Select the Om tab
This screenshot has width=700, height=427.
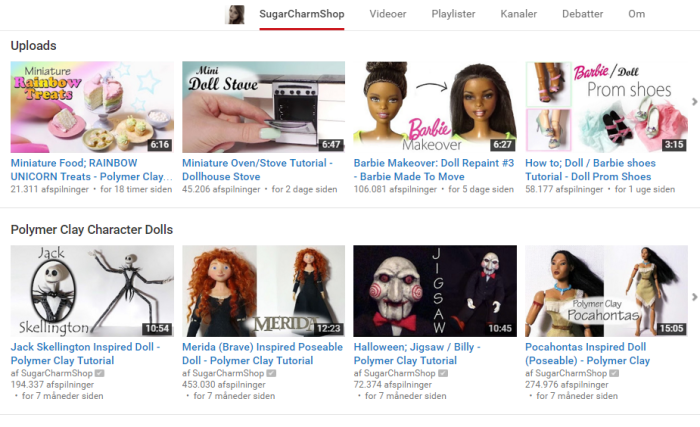tap(636, 14)
